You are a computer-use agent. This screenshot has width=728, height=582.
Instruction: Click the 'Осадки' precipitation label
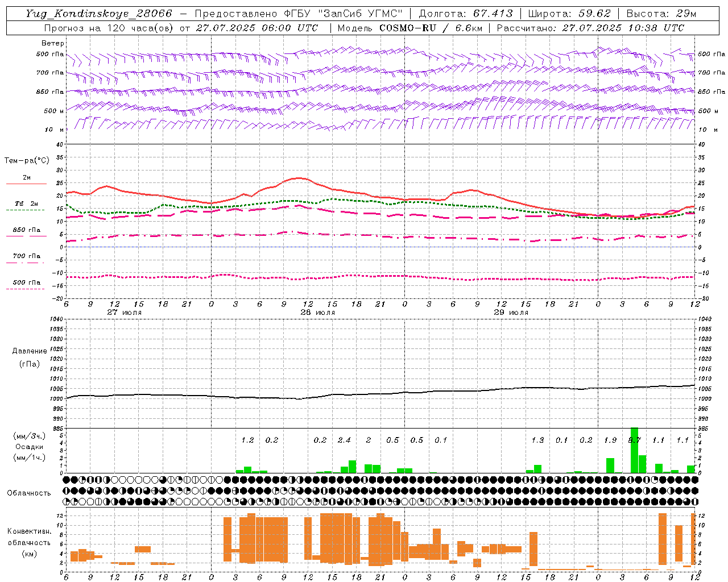tap(30, 447)
